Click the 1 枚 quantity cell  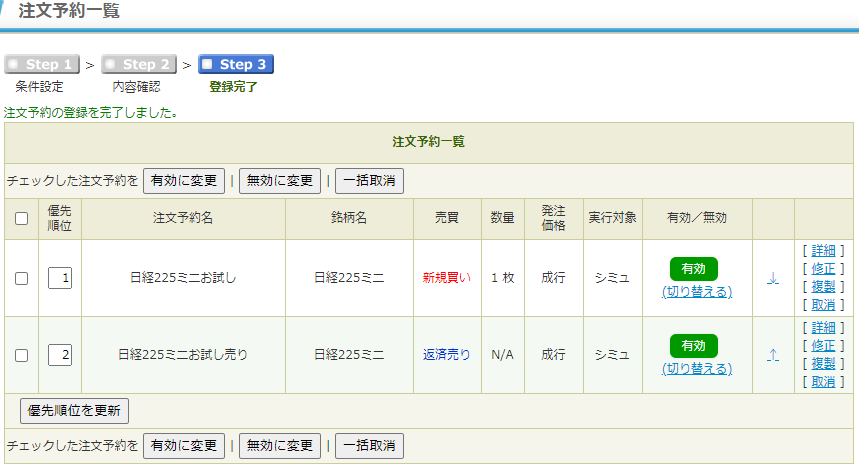coord(502,278)
